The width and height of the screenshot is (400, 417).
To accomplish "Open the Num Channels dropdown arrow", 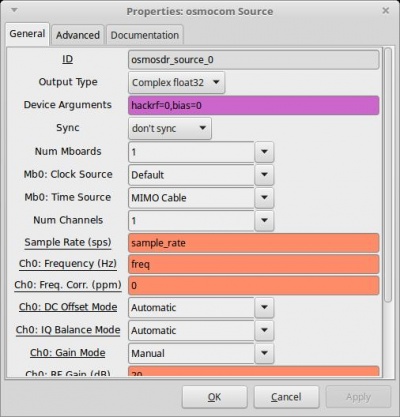I will pos(264,220).
